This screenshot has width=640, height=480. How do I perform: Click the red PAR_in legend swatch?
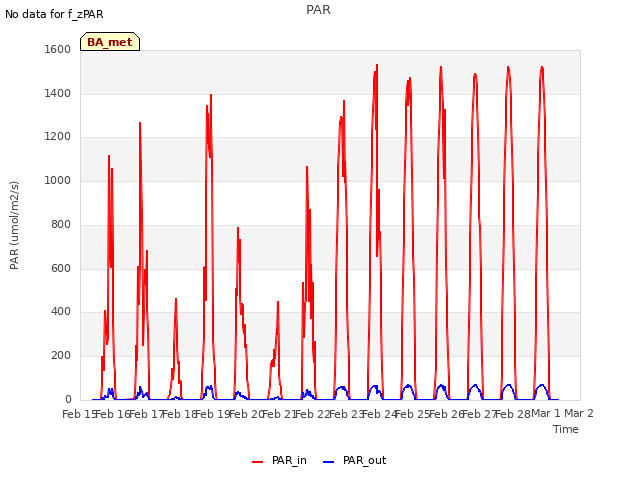(x=258, y=462)
